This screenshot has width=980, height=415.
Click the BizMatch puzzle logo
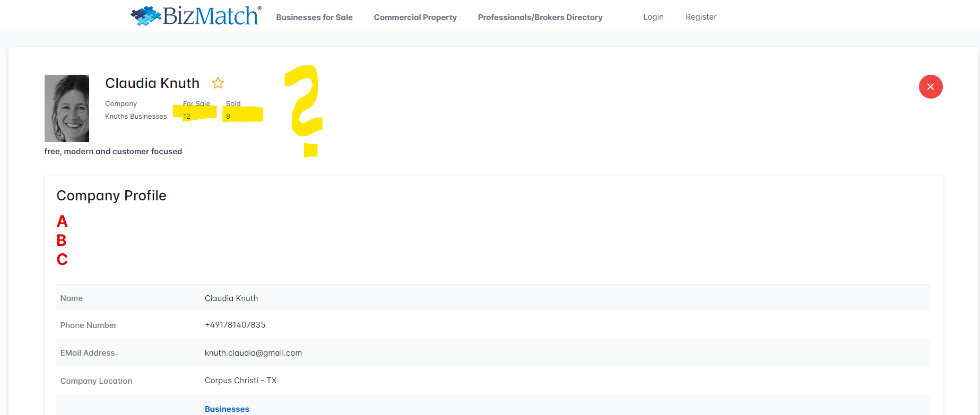click(195, 16)
